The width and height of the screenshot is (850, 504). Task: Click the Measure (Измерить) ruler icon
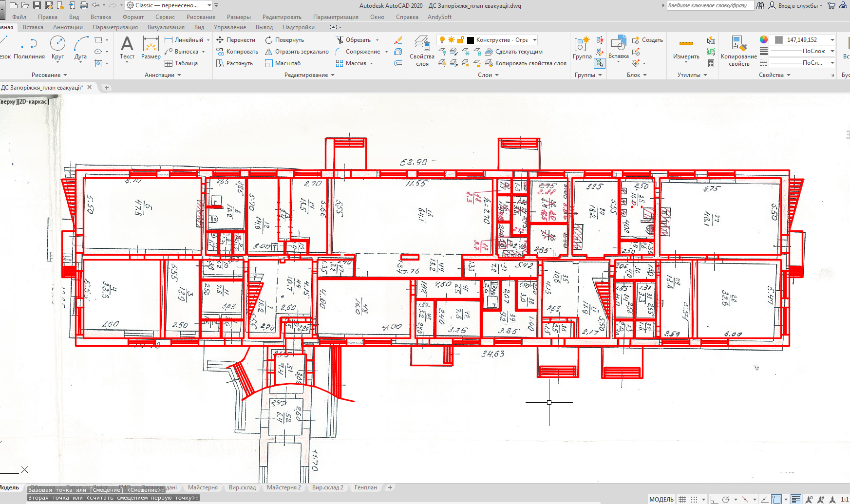(x=686, y=48)
